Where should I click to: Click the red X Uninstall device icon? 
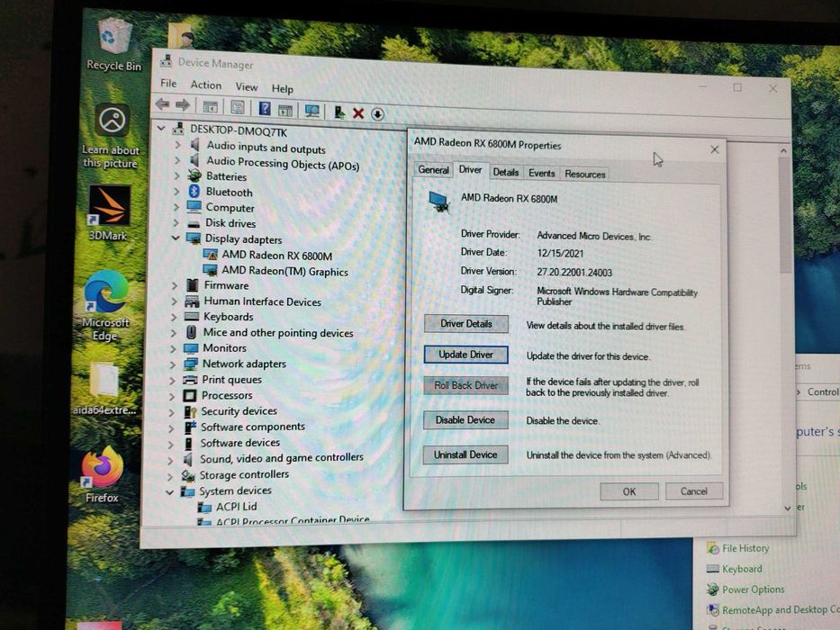coord(358,113)
